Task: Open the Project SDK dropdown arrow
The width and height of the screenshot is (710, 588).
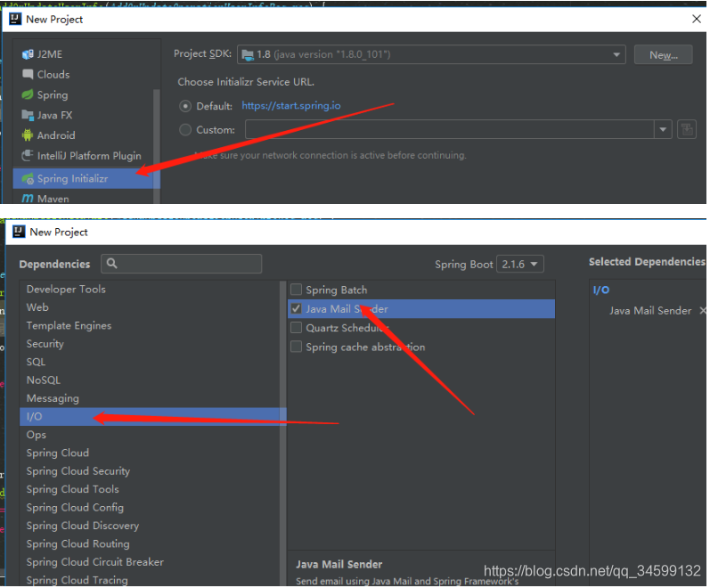Action: click(616, 55)
